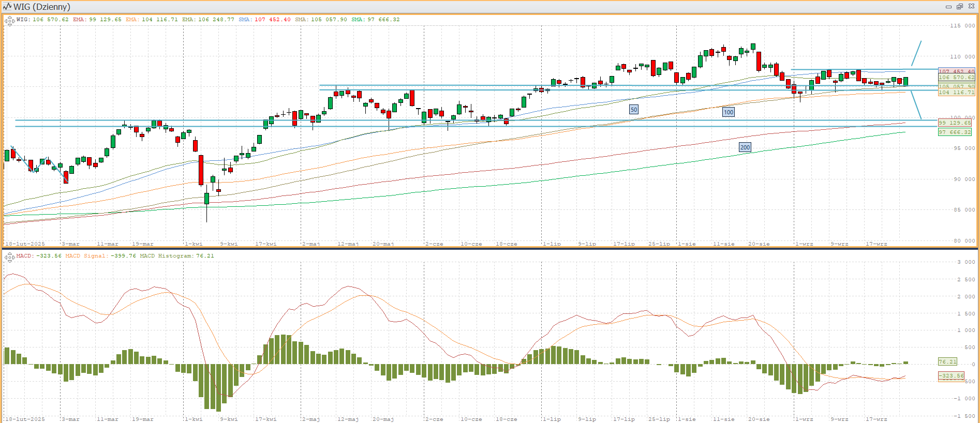This screenshot has height=423, width=980.
Task: Click the 107 452.40 price axis tag
Action: coord(956,71)
